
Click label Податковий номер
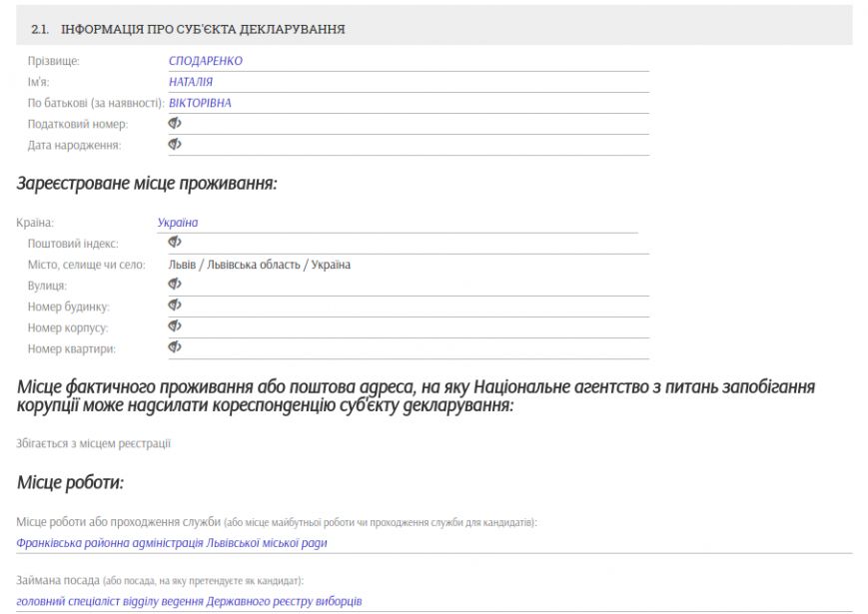coord(78,124)
